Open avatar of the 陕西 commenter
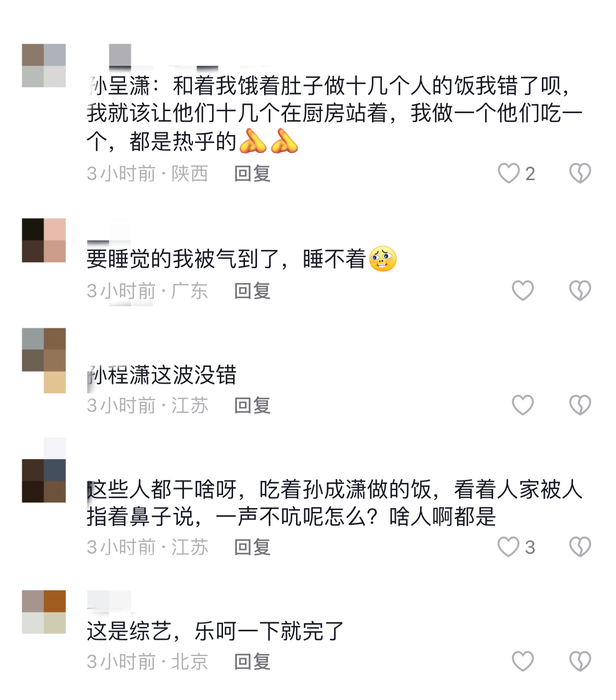Screen dimensions: 616x700 (x=44, y=65)
